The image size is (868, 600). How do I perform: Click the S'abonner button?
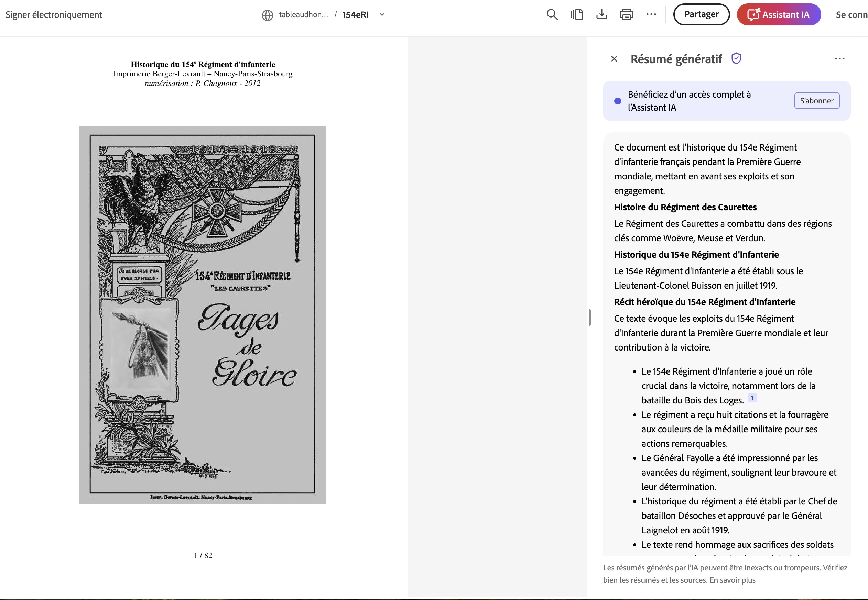[816, 101]
